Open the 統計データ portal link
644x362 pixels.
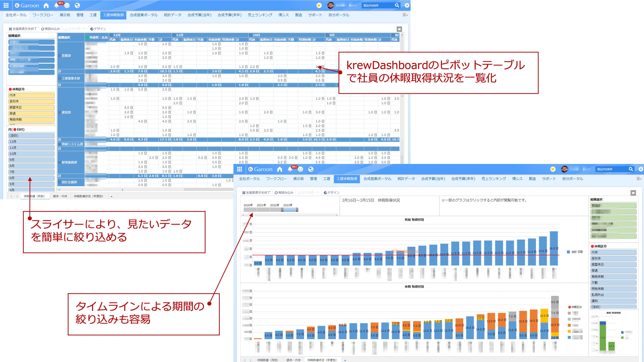click(x=173, y=15)
